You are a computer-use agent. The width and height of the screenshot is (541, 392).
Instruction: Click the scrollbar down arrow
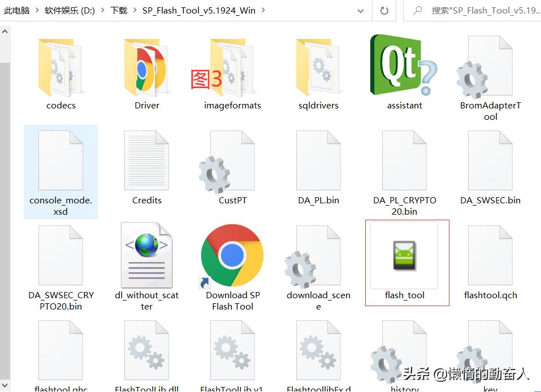5,385
